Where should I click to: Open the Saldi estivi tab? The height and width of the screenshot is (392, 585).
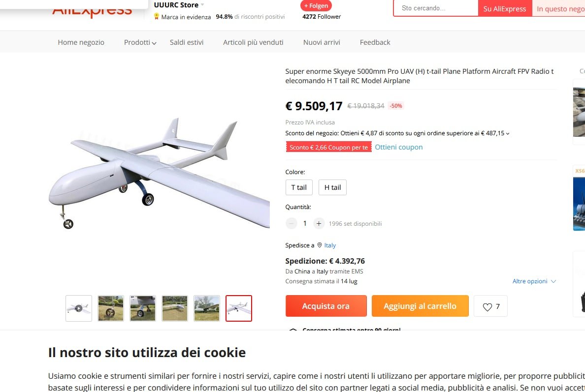click(x=187, y=42)
